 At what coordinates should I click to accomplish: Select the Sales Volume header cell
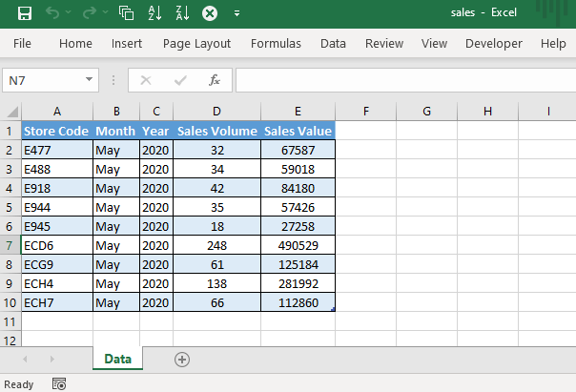[216, 131]
